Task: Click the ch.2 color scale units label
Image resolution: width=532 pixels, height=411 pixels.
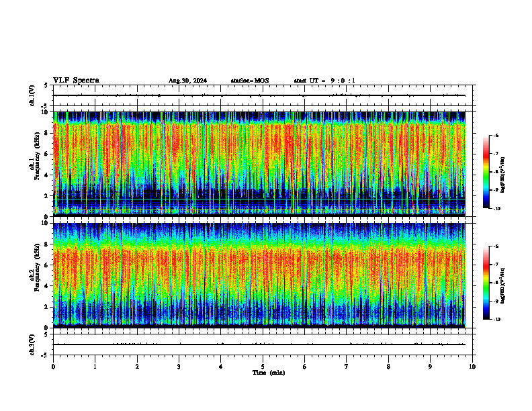Action: pos(503,285)
